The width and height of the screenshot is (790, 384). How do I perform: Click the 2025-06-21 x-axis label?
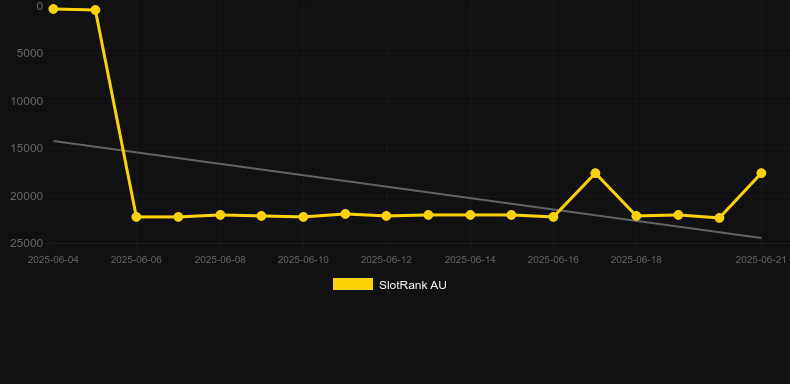761,260
